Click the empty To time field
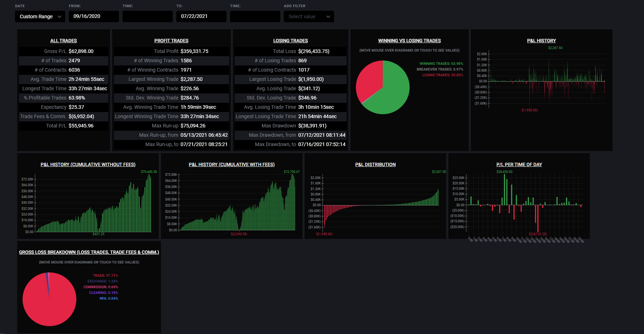This screenshot has height=334, width=644. pos(255,16)
